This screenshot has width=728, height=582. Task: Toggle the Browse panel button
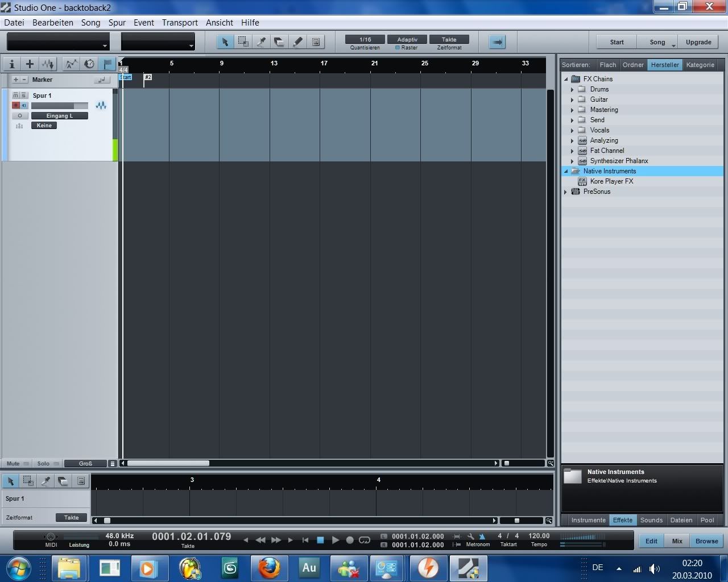coord(706,541)
